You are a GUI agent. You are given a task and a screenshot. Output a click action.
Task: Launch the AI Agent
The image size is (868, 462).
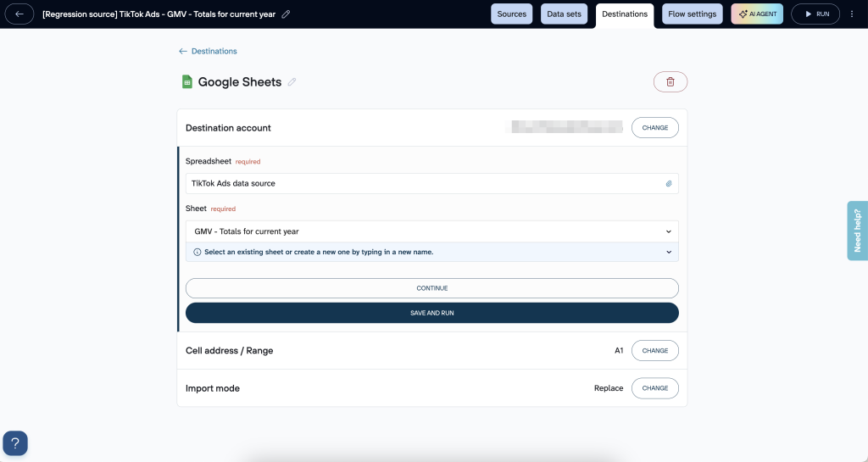(x=757, y=14)
